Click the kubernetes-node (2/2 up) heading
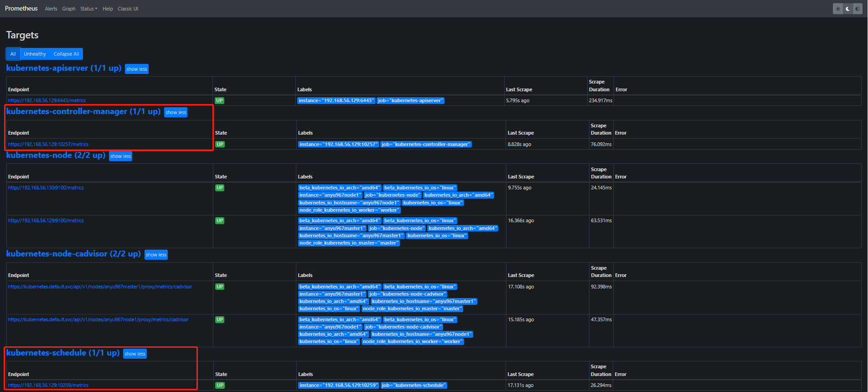Image resolution: width=868 pixels, height=392 pixels. [56, 156]
